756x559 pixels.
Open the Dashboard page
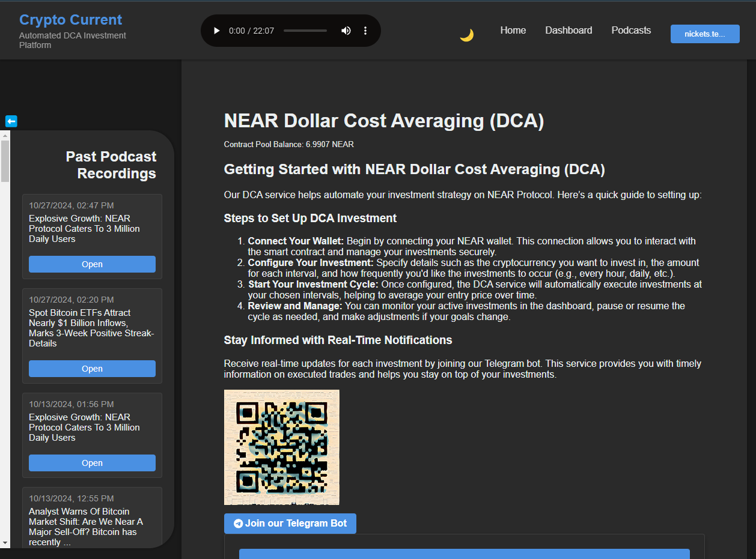569,31
